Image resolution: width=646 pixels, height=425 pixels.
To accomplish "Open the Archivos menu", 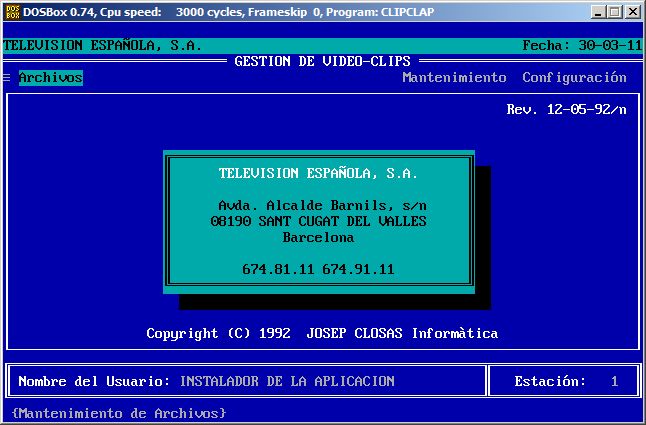I will (x=50, y=78).
